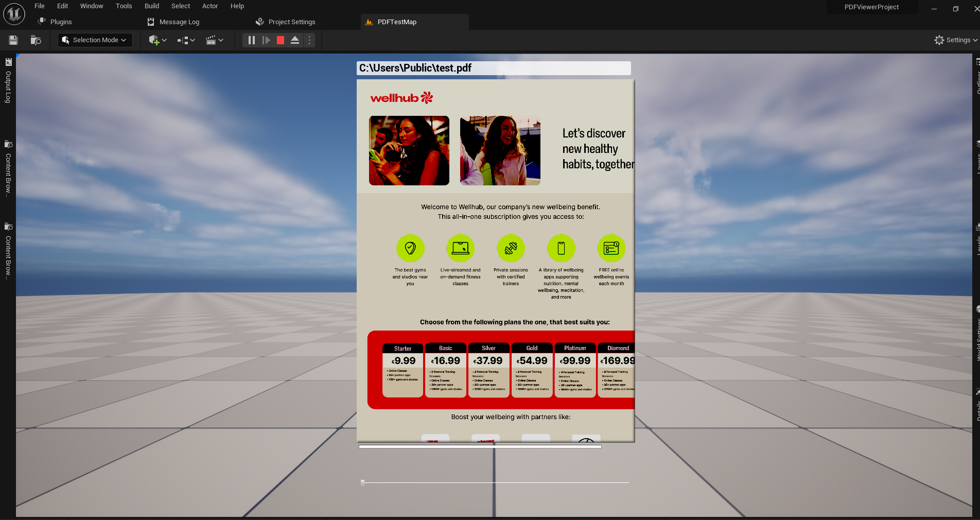Image resolution: width=980 pixels, height=520 pixels.
Task: Switch to the Message Log tab
Action: [179, 22]
